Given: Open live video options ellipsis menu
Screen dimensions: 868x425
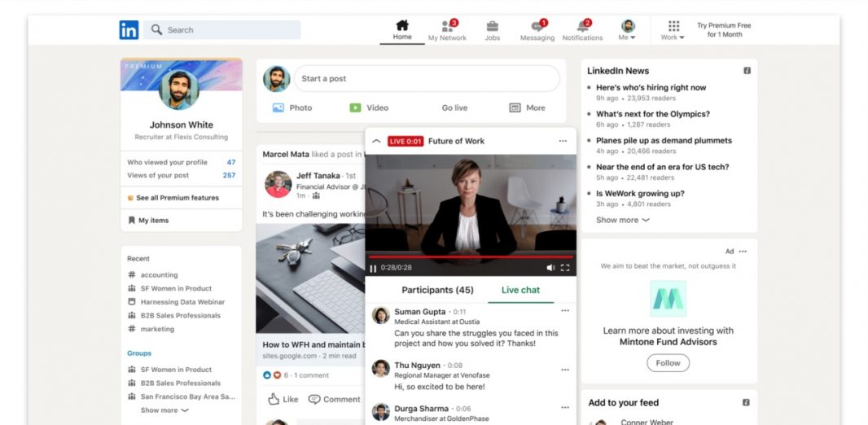Looking at the screenshot, I should tap(563, 141).
